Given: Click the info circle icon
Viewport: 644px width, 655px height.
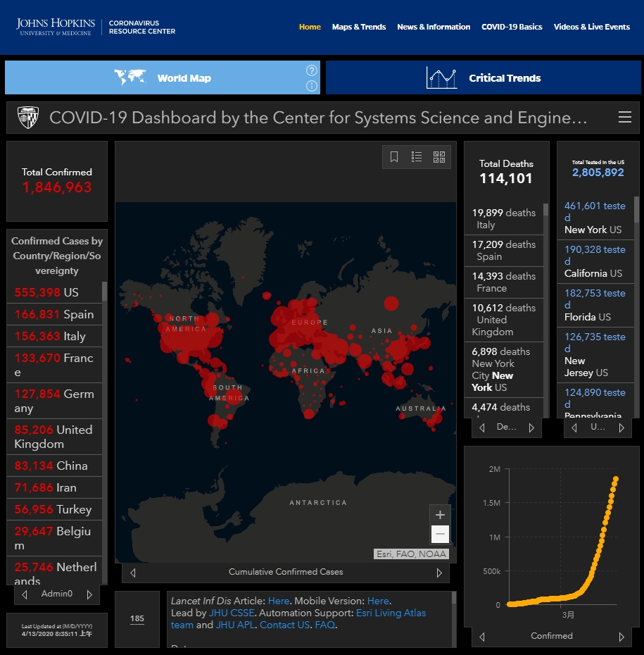Looking at the screenshot, I should 312,86.
